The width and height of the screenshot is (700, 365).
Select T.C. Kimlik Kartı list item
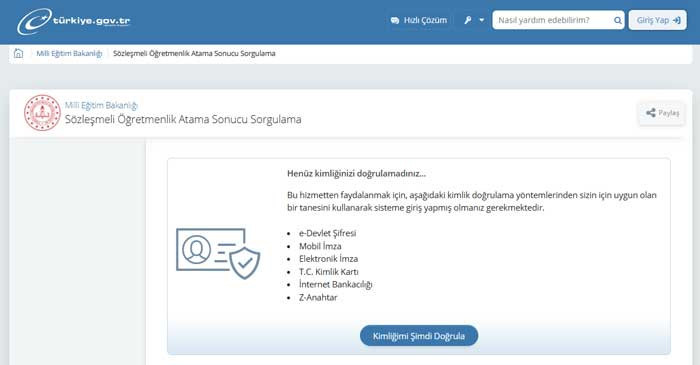pos(329,272)
